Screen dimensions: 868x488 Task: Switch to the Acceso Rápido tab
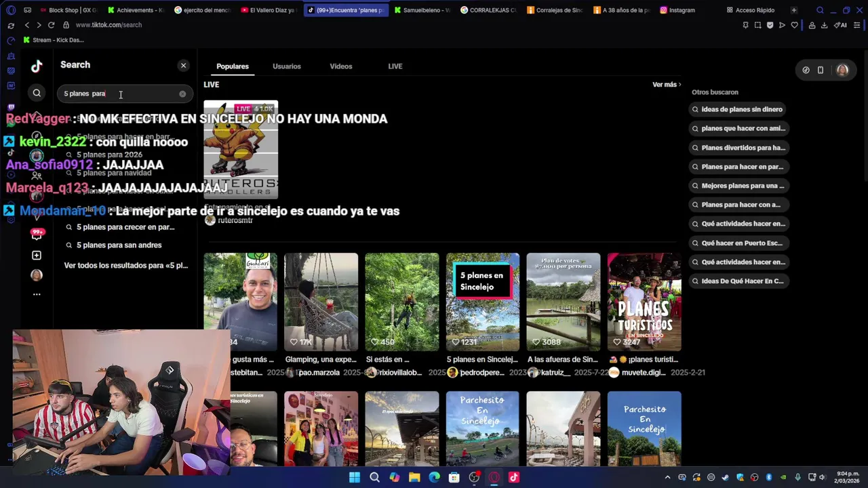point(750,10)
